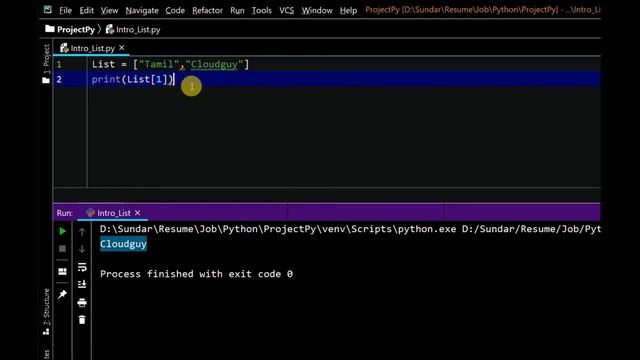The height and width of the screenshot is (360, 640).
Task: Toggle scroll to end icon in console
Action: pyautogui.click(x=82, y=284)
